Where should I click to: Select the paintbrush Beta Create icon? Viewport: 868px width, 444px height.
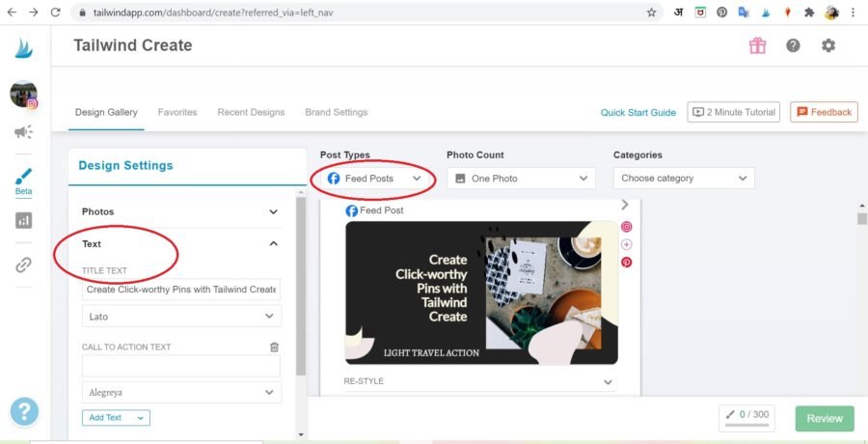pyautogui.click(x=23, y=181)
